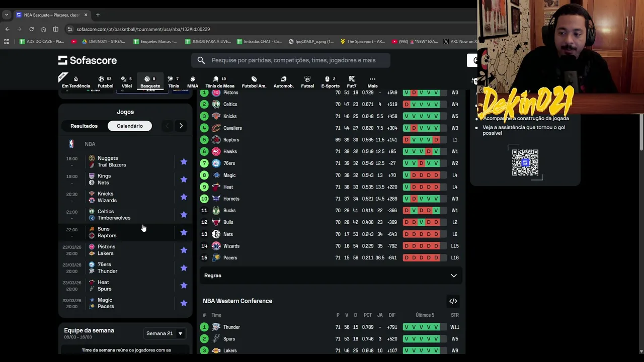This screenshot has width=644, height=362.
Task: Focus the Sofascore search field
Action: coord(290,60)
